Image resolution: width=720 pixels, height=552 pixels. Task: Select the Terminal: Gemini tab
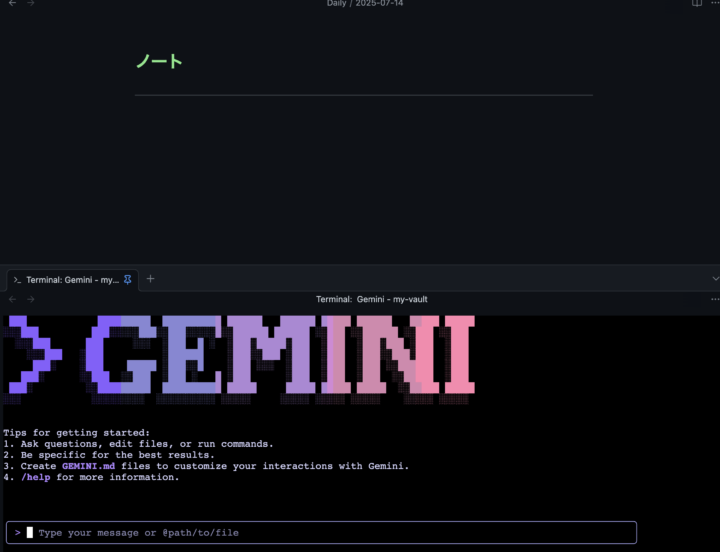tap(73, 280)
